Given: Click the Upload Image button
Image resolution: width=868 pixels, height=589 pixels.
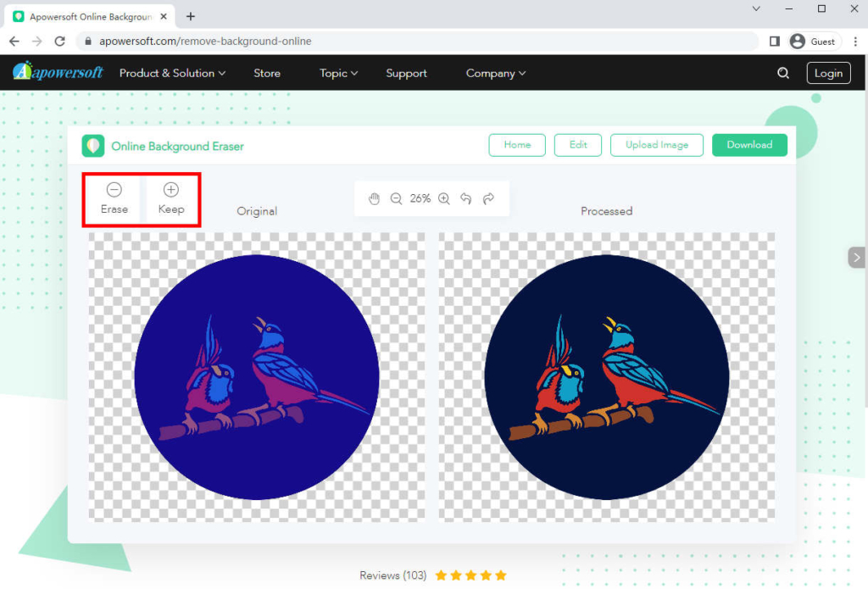Looking at the screenshot, I should point(656,145).
